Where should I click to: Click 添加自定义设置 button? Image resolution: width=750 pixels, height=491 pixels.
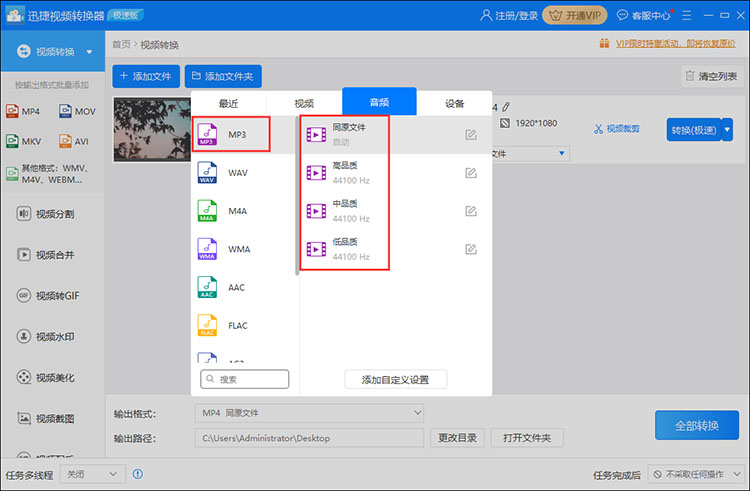pos(395,380)
